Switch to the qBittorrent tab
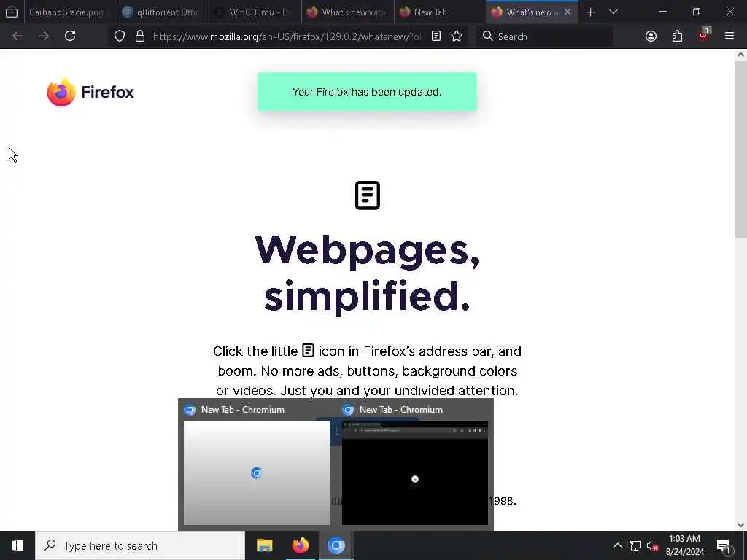 (163, 12)
